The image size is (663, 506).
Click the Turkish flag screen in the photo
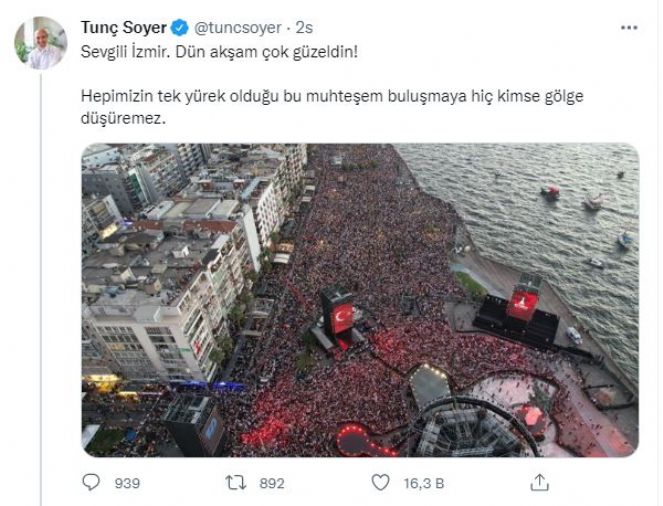point(342,318)
